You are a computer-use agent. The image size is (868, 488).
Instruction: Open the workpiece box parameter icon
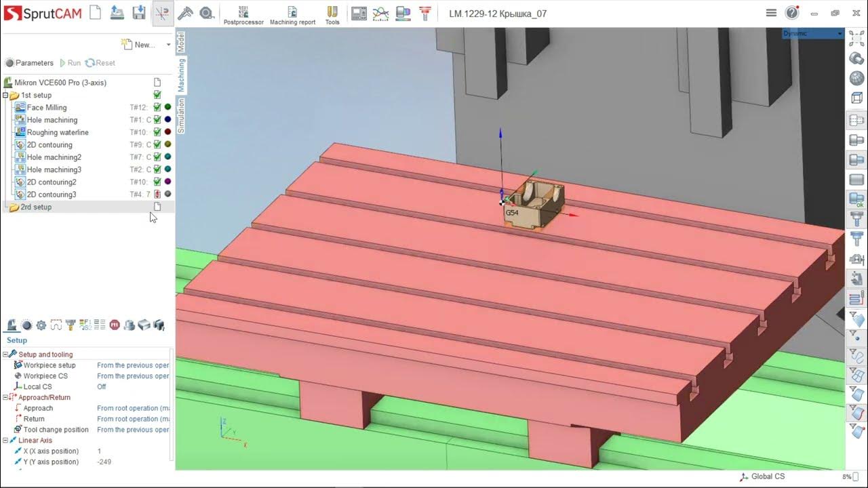click(x=144, y=325)
